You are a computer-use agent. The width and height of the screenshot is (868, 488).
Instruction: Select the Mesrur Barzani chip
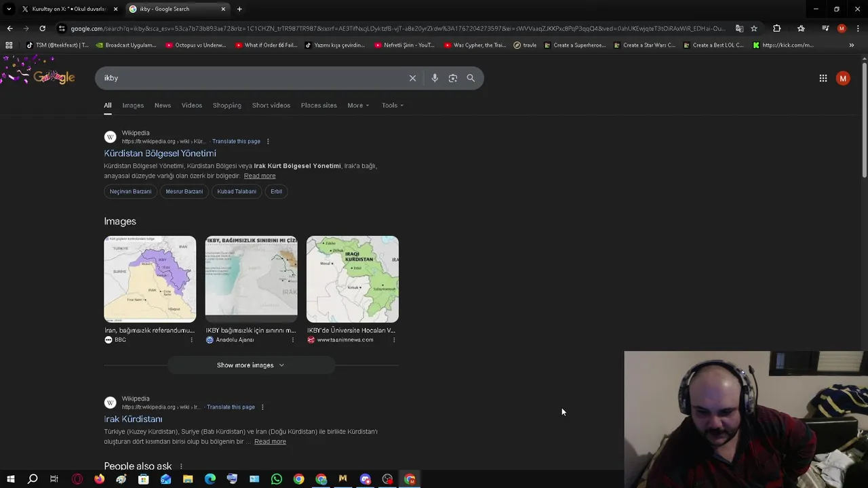coord(184,192)
